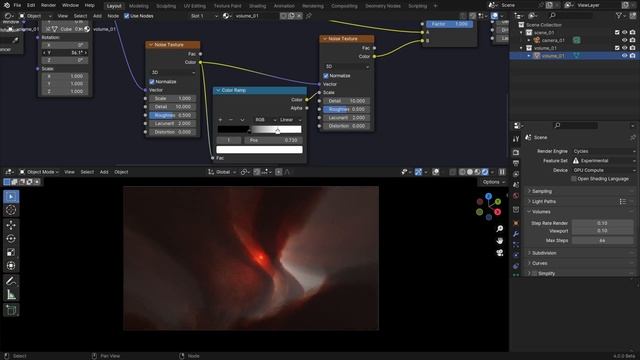Click the outliner filter funnel icon

coord(619,16)
